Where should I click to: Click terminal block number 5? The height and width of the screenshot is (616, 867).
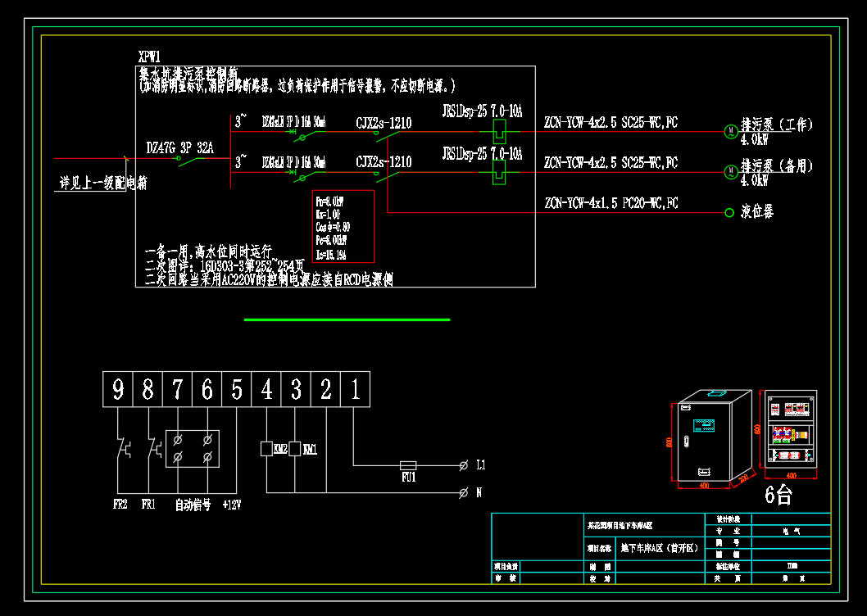(237, 389)
